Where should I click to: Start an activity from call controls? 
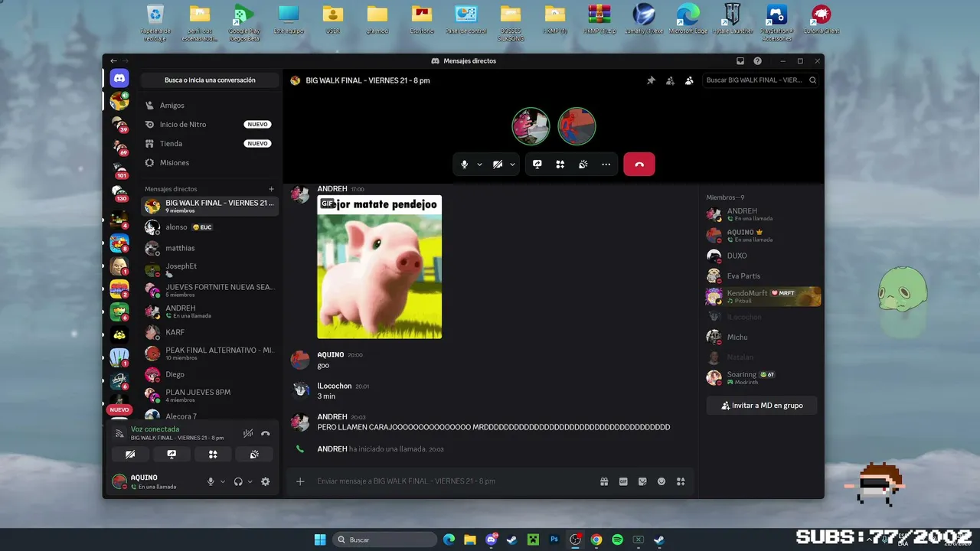(560, 164)
